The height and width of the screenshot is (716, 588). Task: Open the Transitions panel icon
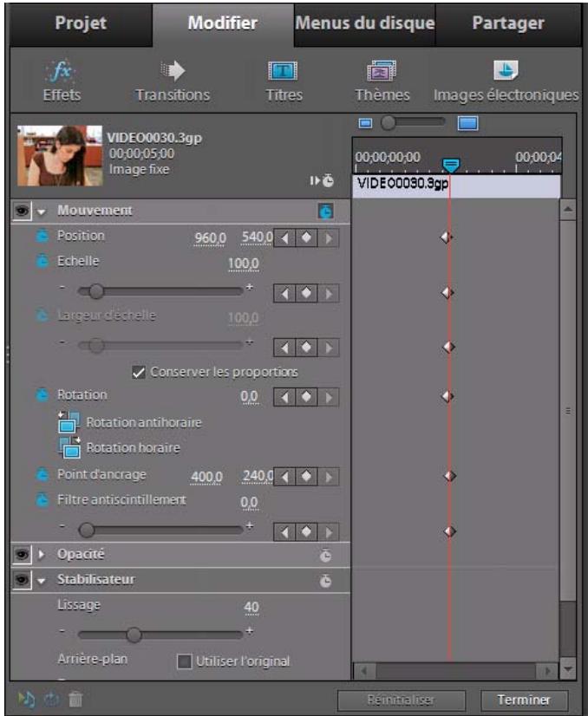point(173,71)
